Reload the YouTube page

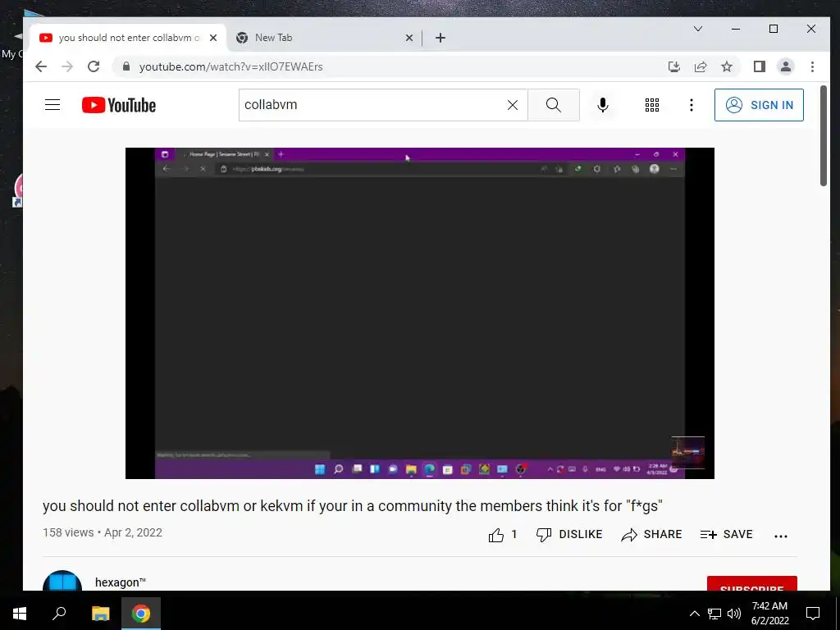tap(94, 66)
